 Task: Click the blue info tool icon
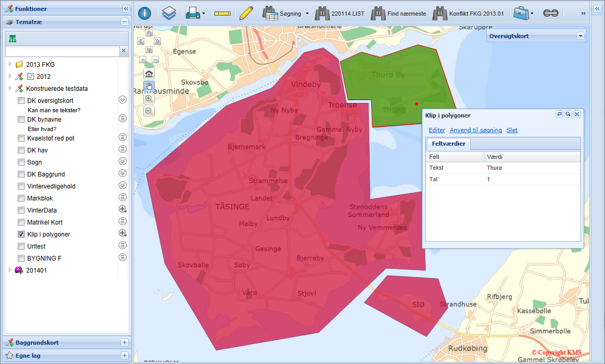tap(145, 14)
